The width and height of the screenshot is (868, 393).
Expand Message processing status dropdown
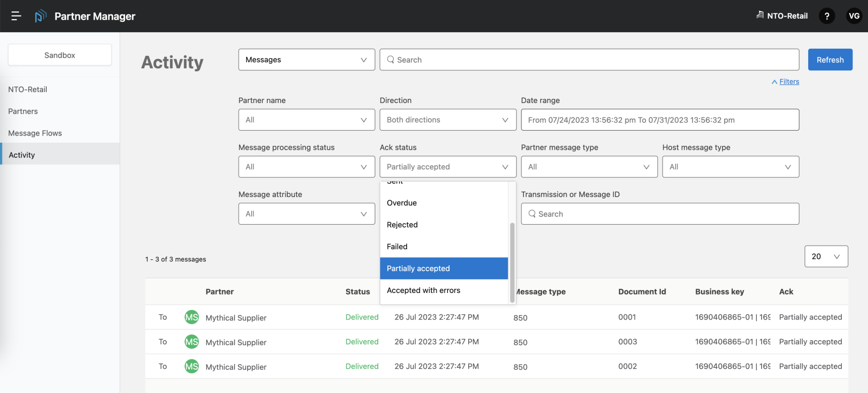click(x=306, y=167)
